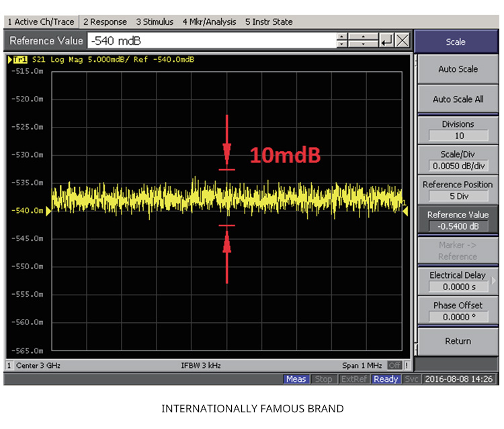Toggle the Off indicator next to Span
The width and height of the screenshot is (504, 429).
tap(394, 365)
